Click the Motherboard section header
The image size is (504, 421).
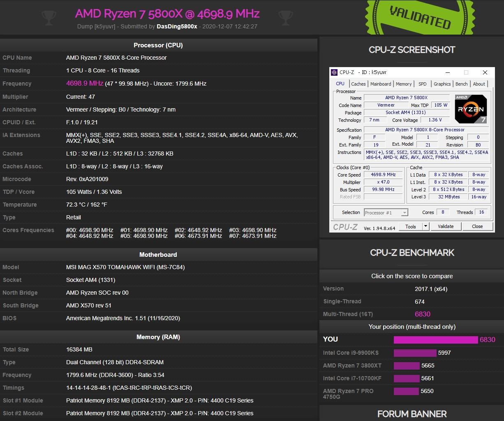click(x=158, y=255)
